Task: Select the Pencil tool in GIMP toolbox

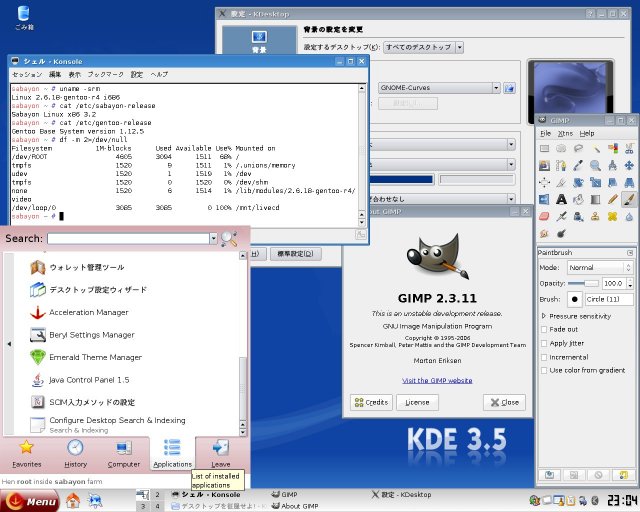Action: (x=613, y=199)
